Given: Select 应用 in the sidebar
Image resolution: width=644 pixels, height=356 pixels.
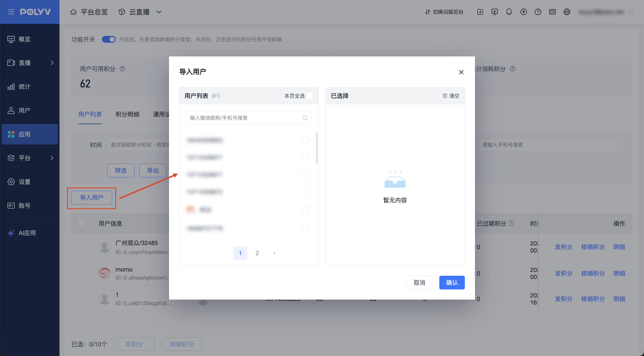Looking at the screenshot, I should (x=30, y=134).
